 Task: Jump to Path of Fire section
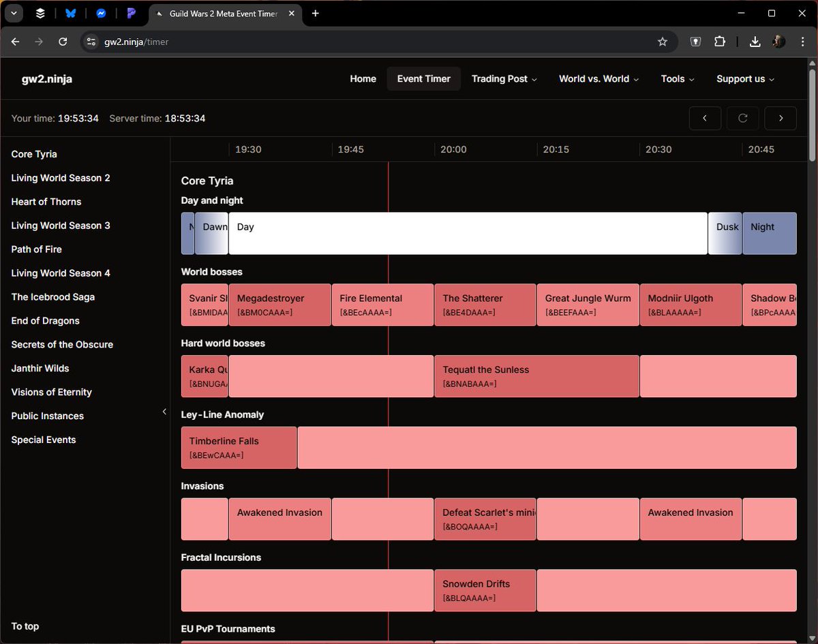37,249
